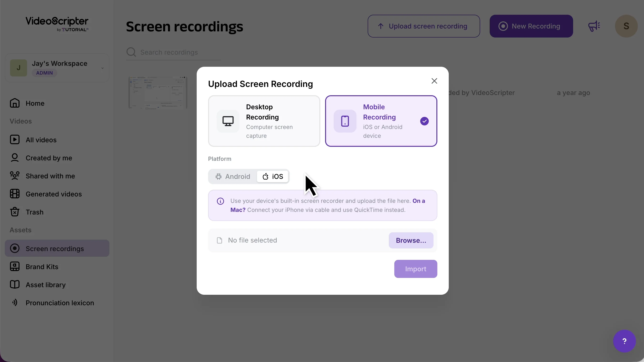This screenshot has width=644, height=362.
Task: Click the Generated videos film icon
Action: point(15,194)
